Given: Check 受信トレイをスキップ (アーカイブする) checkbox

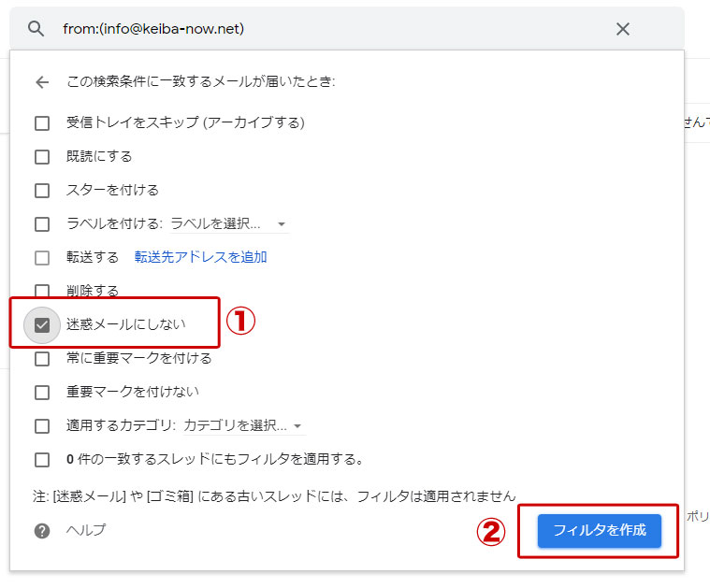Looking at the screenshot, I should point(42,122).
